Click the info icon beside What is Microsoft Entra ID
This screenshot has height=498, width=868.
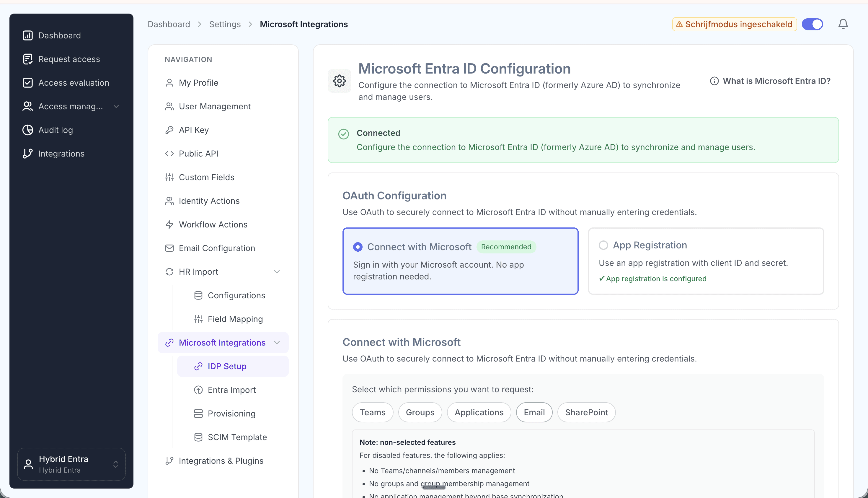(x=714, y=81)
